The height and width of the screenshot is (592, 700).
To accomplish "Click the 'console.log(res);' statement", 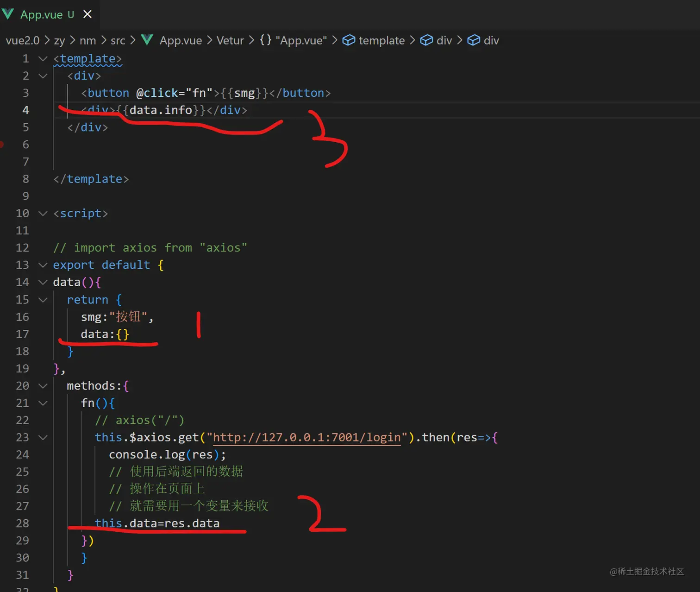I will 168,454.
